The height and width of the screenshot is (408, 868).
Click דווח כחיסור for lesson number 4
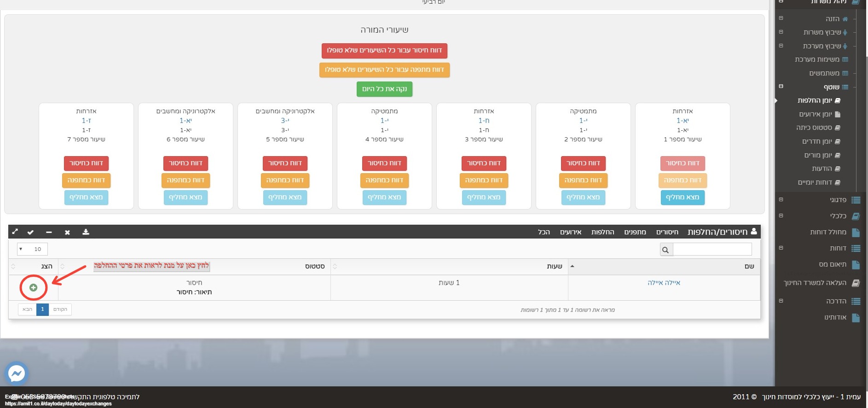(x=384, y=163)
